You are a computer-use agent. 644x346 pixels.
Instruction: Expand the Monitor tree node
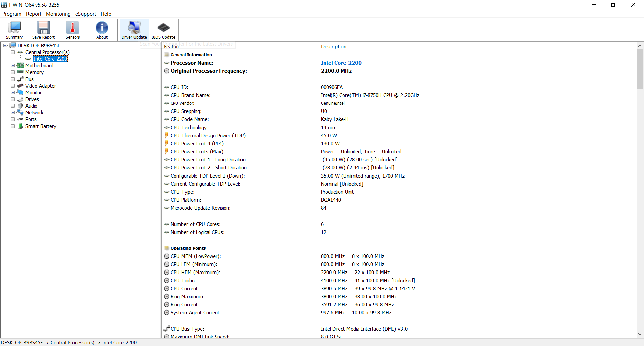13,92
